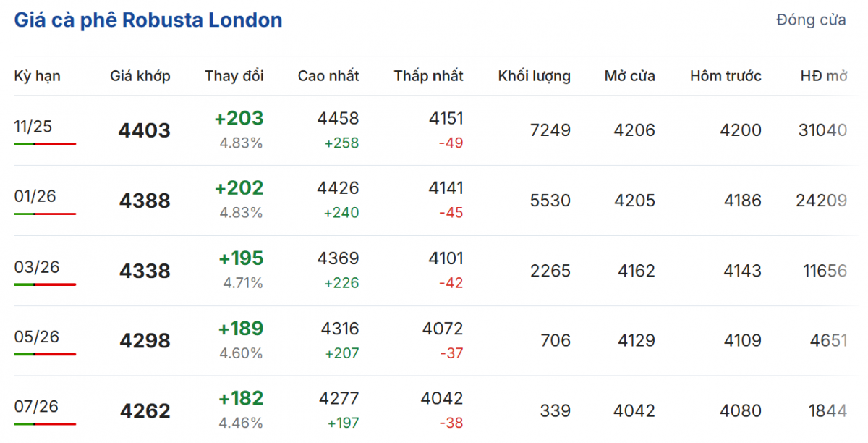This screenshot has height=443, width=868.
Task: Click the Thấp nhất column header
Action: tap(428, 76)
